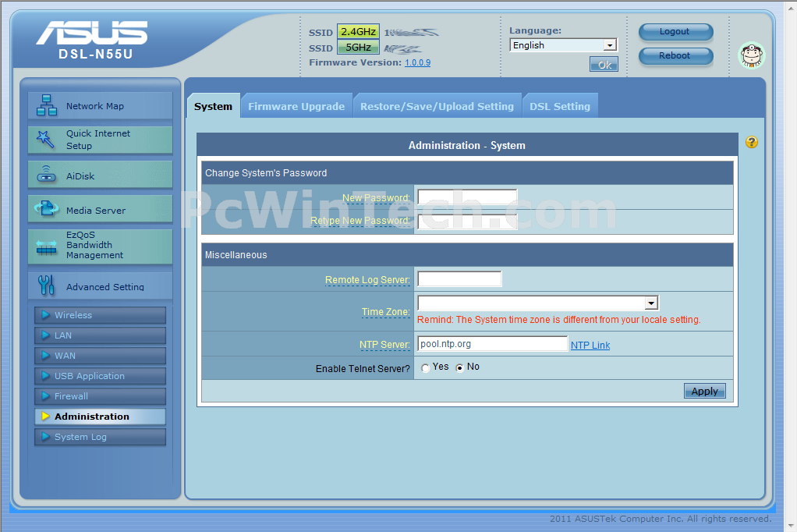Click the ASUS logo

[92, 33]
